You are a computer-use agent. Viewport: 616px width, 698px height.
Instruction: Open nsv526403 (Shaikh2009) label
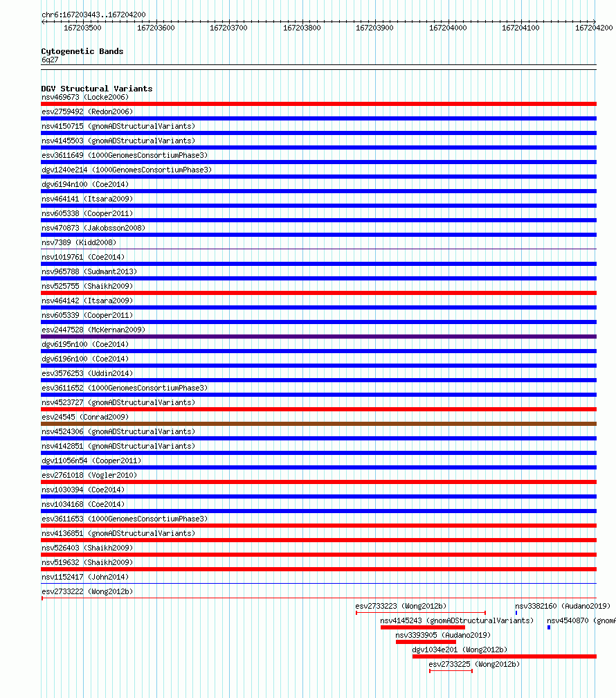87,548
